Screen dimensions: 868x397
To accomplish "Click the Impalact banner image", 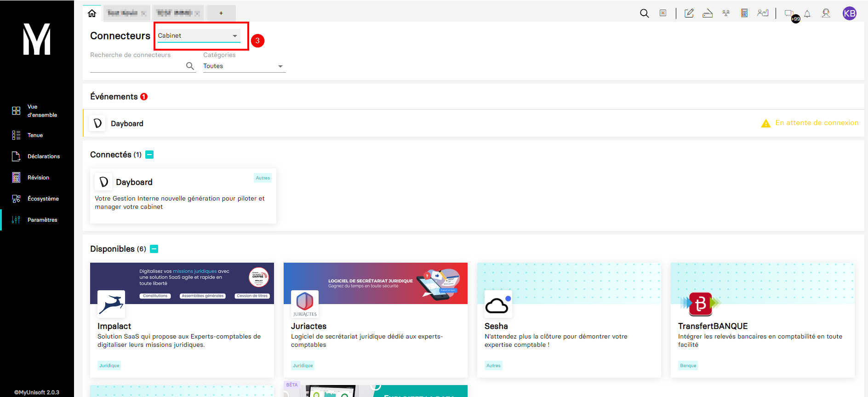I will click(182, 283).
